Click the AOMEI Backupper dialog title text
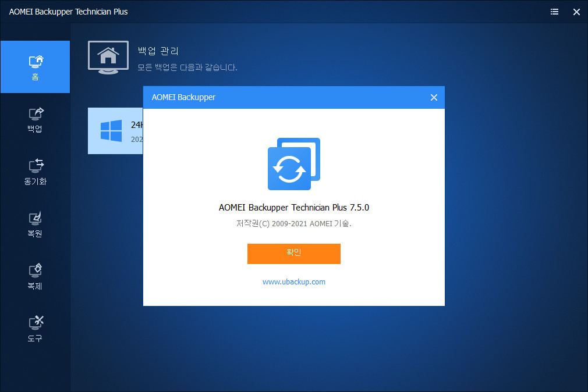 coord(183,98)
